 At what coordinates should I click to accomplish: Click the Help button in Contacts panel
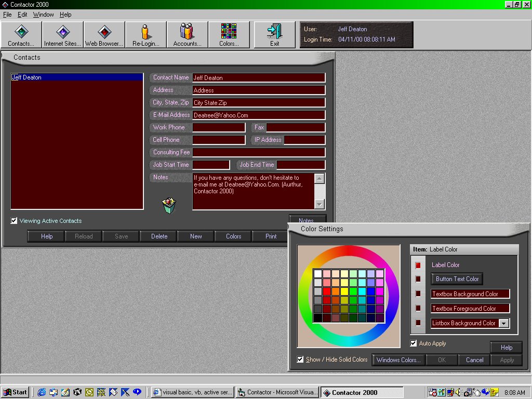[46, 236]
